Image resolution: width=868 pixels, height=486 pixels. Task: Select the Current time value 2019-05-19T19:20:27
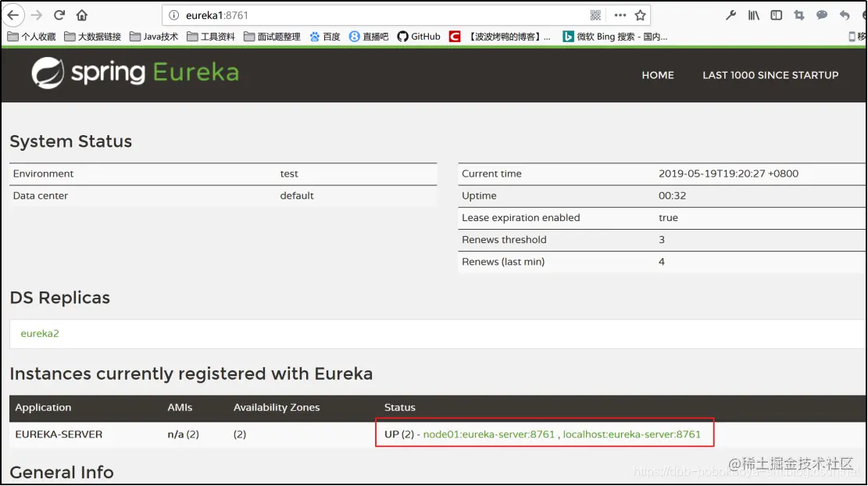pos(728,173)
